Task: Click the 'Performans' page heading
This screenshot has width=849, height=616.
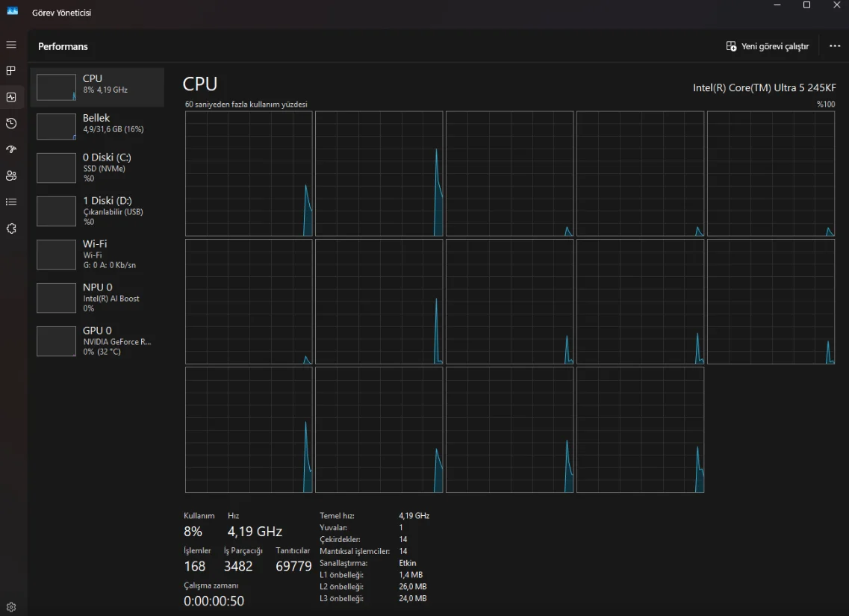Action: point(63,46)
